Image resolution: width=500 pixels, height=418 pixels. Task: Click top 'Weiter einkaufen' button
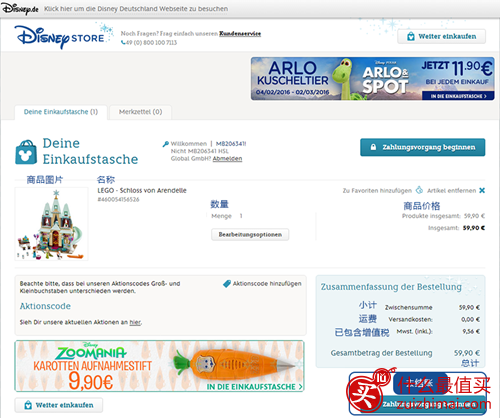point(441,36)
